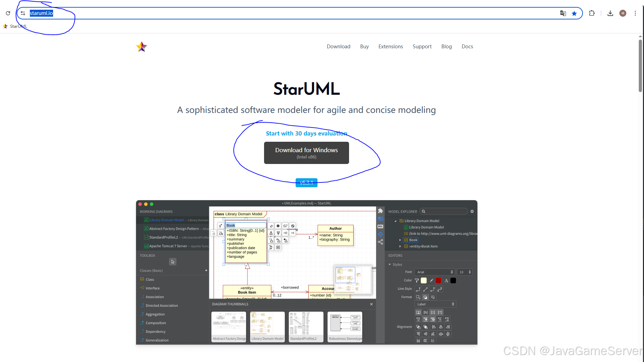This screenshot has width=644, height=362.
Task: Open the browser three-dot menu
Action: click(635, 13)
